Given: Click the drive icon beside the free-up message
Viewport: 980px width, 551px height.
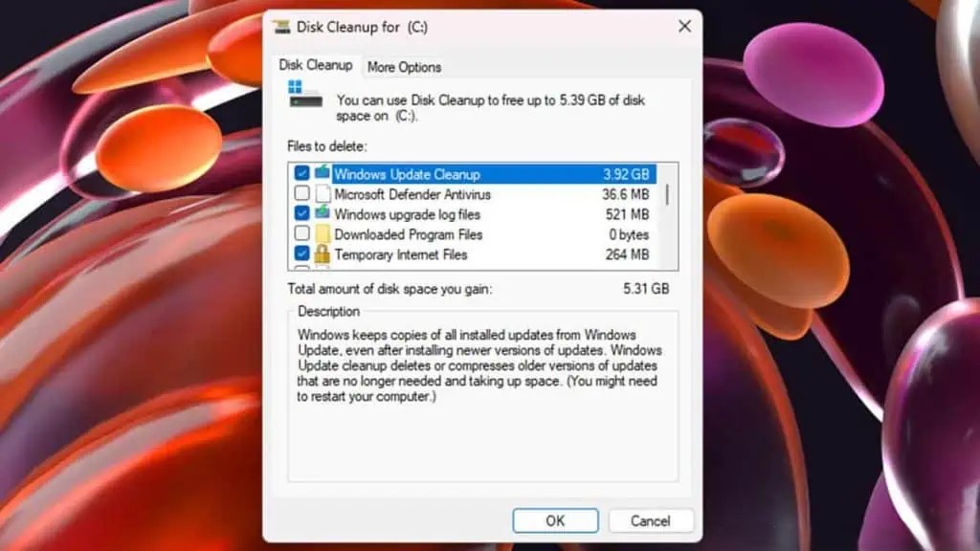Looking at the screenshot, I should point(305,95).
